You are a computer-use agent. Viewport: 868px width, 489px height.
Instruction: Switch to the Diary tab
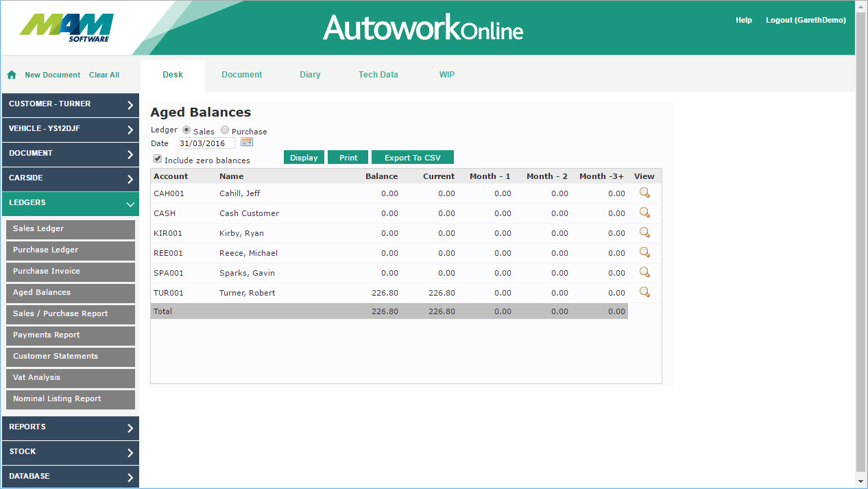[310, 75]
